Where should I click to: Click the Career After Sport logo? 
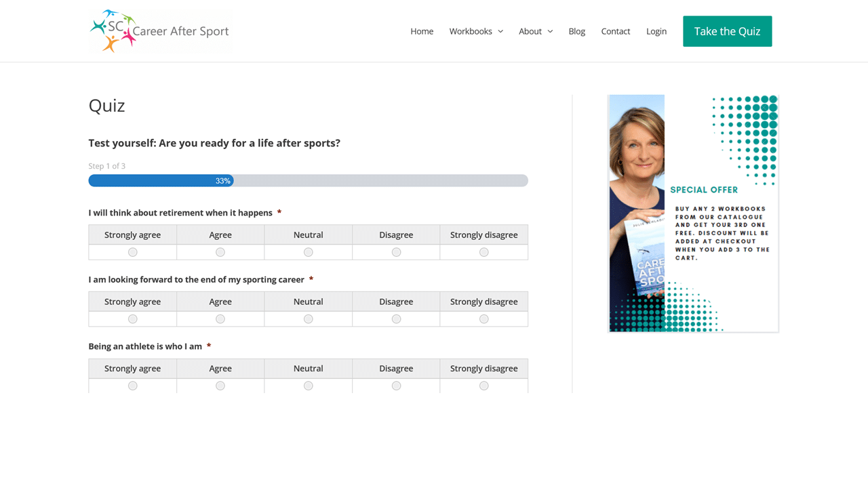pos(160,31)
